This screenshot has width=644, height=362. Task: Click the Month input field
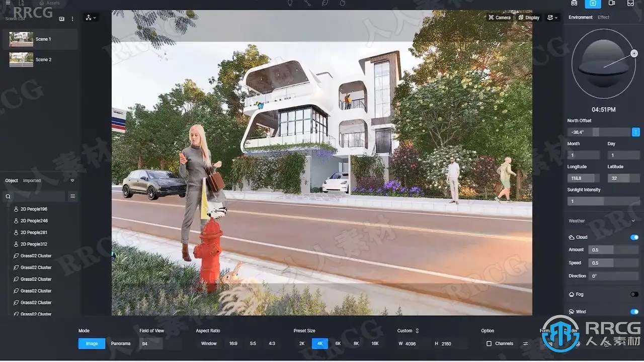tap(584, 155)
